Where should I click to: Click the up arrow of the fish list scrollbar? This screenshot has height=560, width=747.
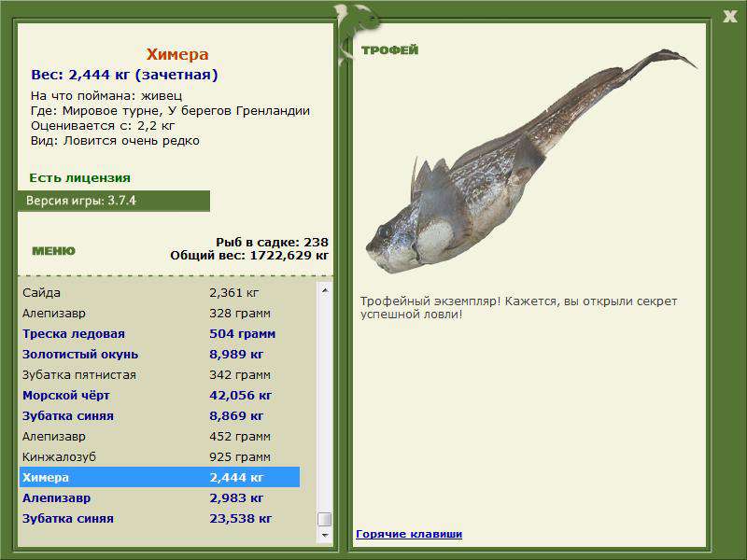pos(325,290)
